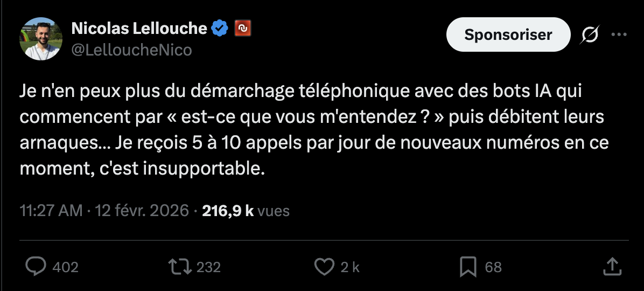Click the blue verified checkmark badge
The width and height of the screenshot is (644, 291).
(x=220, y=29)
